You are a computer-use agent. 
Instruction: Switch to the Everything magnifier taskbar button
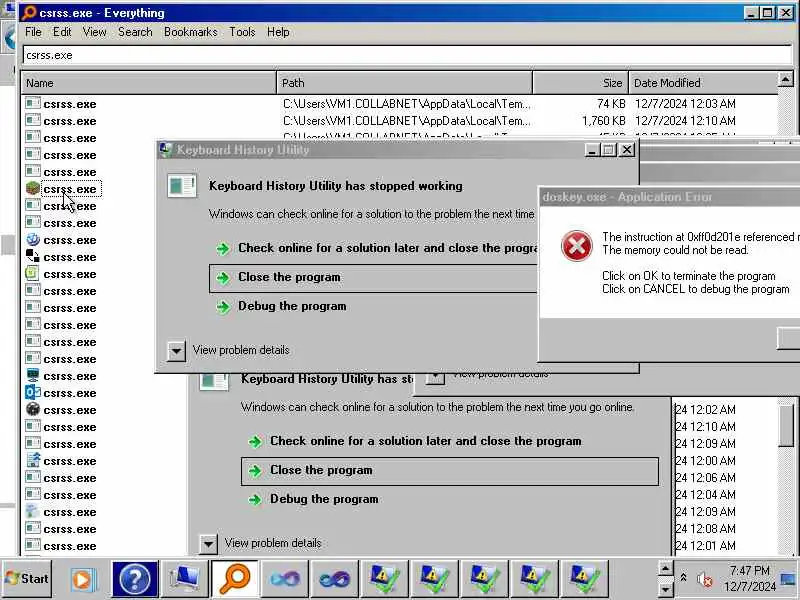tap(235, 579)
